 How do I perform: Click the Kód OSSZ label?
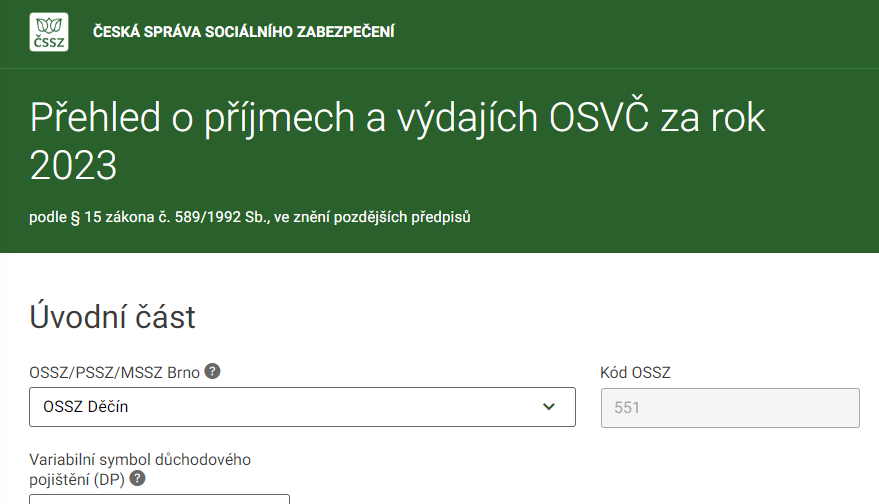click(635, 372)
